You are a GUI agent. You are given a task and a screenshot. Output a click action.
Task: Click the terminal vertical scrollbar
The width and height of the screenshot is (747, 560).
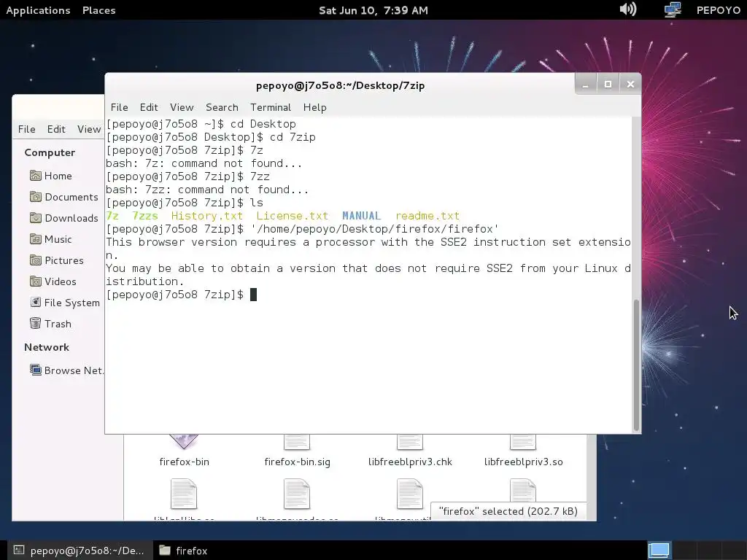(636, 365)
